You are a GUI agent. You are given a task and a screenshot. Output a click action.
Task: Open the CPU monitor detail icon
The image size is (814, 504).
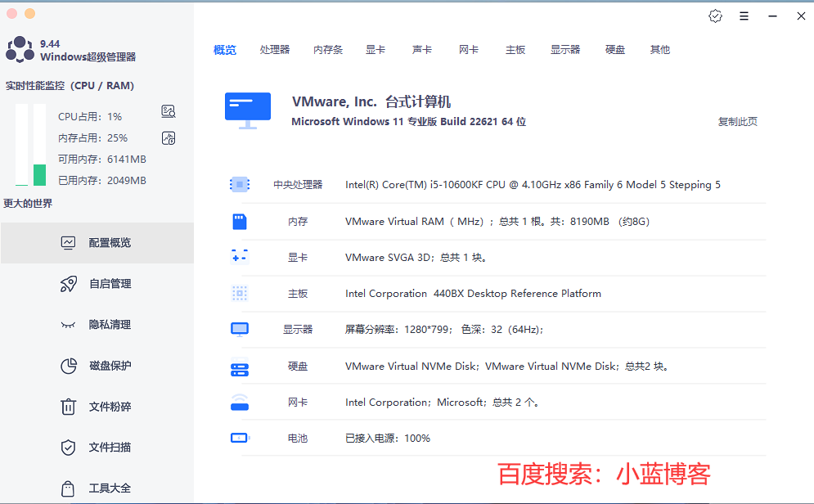tap(169, 111)
